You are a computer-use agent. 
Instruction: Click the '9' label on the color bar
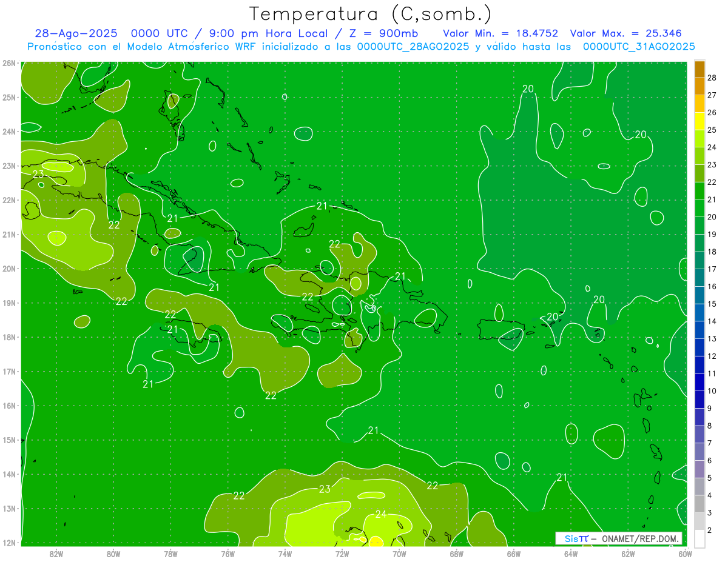pyautogui.click(x=710, y=409)
